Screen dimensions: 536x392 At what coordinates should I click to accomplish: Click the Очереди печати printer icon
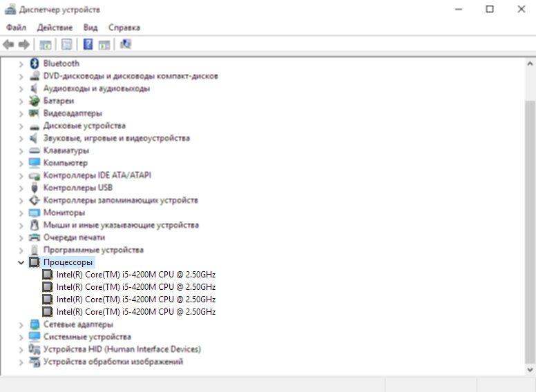[34, 237]
